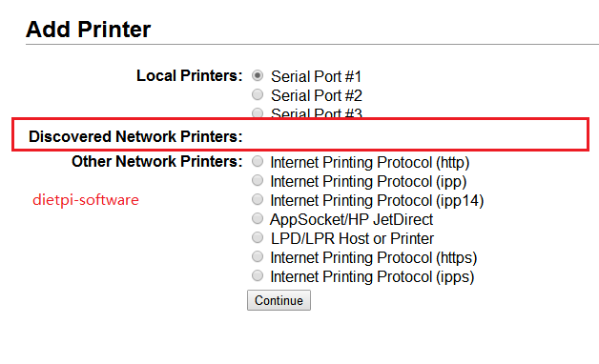
Task: Click the red dietpi-software text
Action: point(86,200)
